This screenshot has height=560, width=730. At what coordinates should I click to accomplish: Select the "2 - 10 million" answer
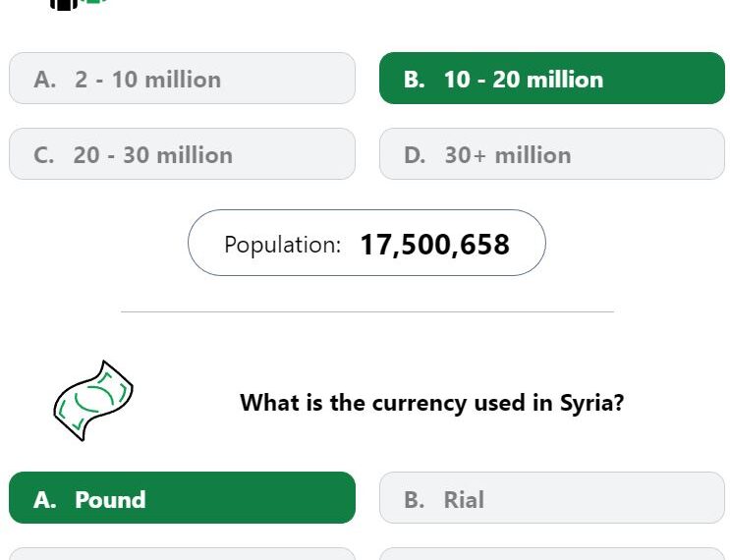[182, 79]
